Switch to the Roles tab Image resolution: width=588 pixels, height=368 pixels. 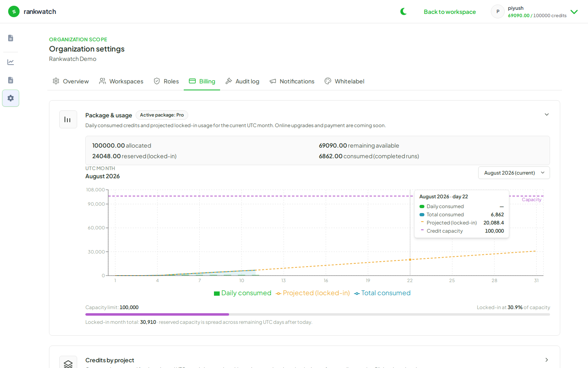[x=166, y=81]
